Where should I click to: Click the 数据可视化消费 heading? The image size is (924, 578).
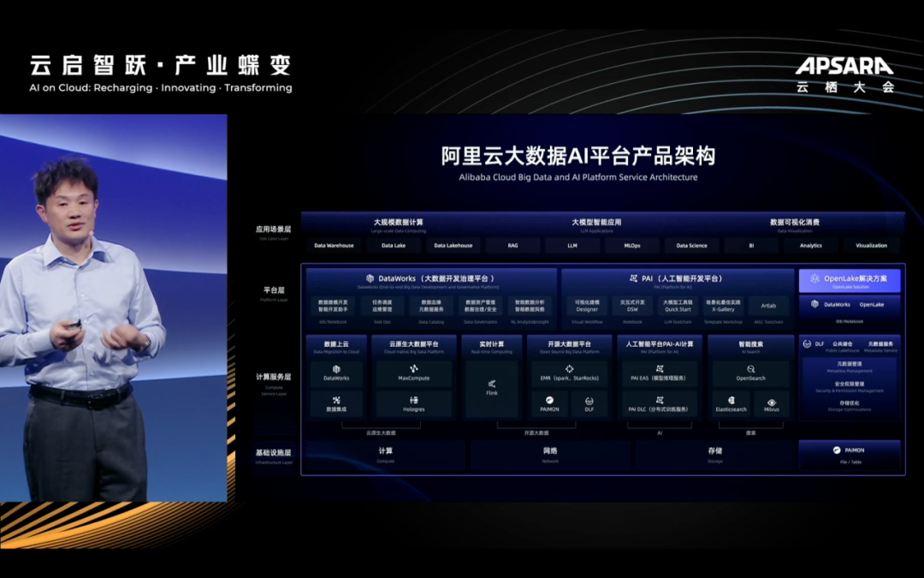pos(795,223)
